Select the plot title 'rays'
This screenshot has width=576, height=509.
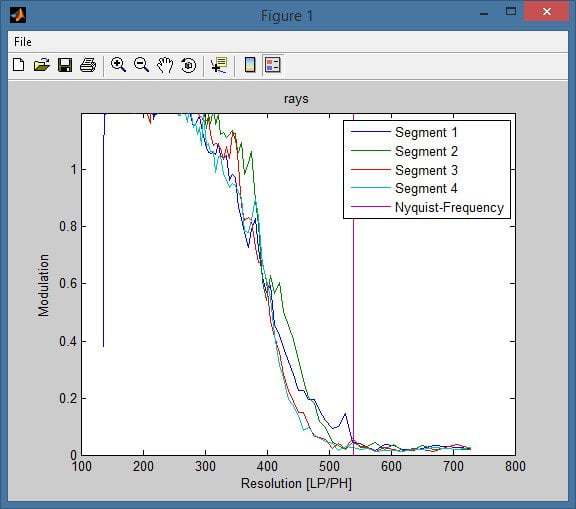(296, 99)
